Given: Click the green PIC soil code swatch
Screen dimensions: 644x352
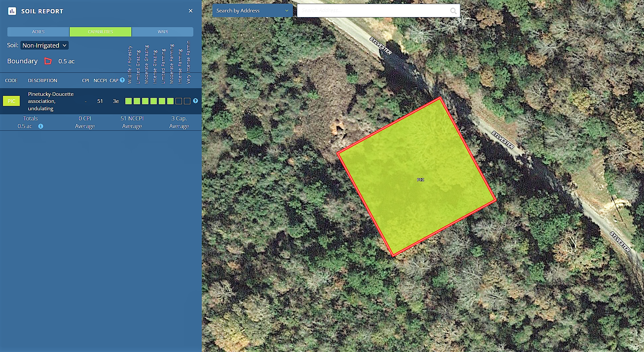Looking at the screenshot, I should pos(11,101).
